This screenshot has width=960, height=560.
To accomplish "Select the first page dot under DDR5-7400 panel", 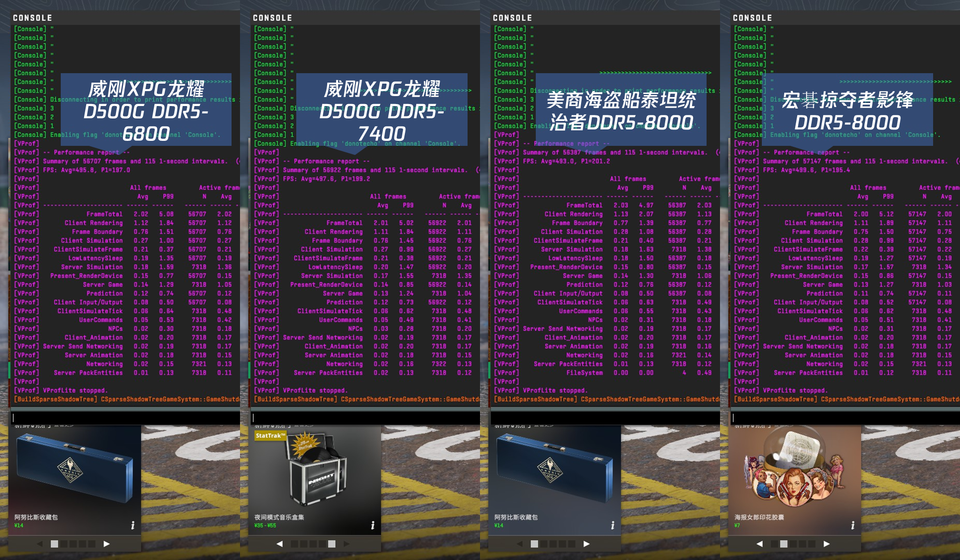I will pos(295,544).
